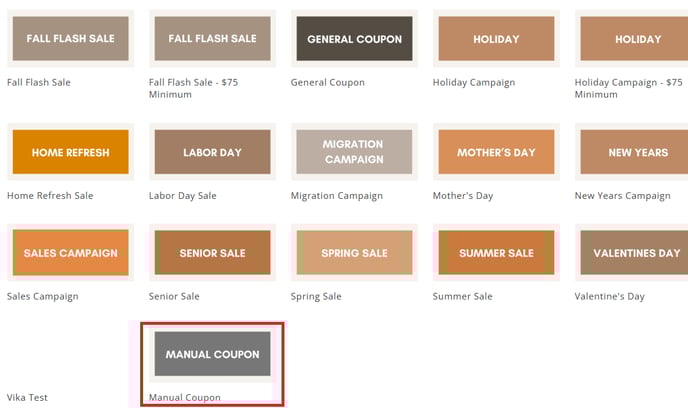The height and width of the screenshot is (408, 688).
Task: Click the Valentine's Day caption text
Action: point(609,297)
